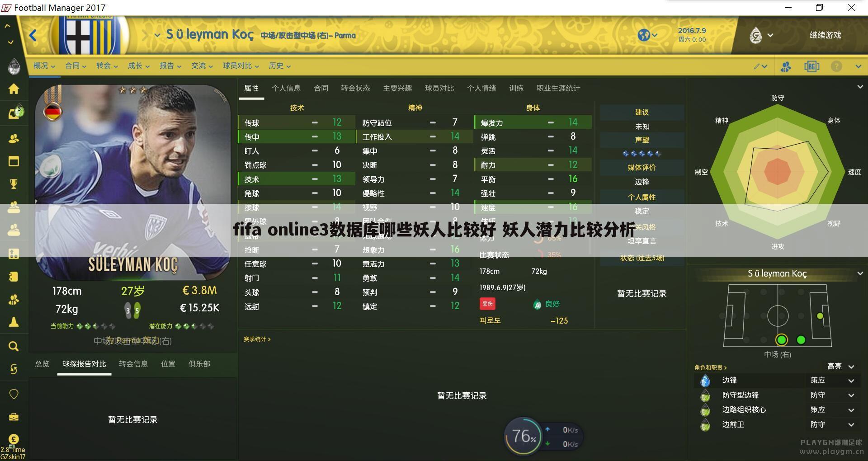Open the 历史 dropdown menu
The image size is (868, 461).
[279, 66]
